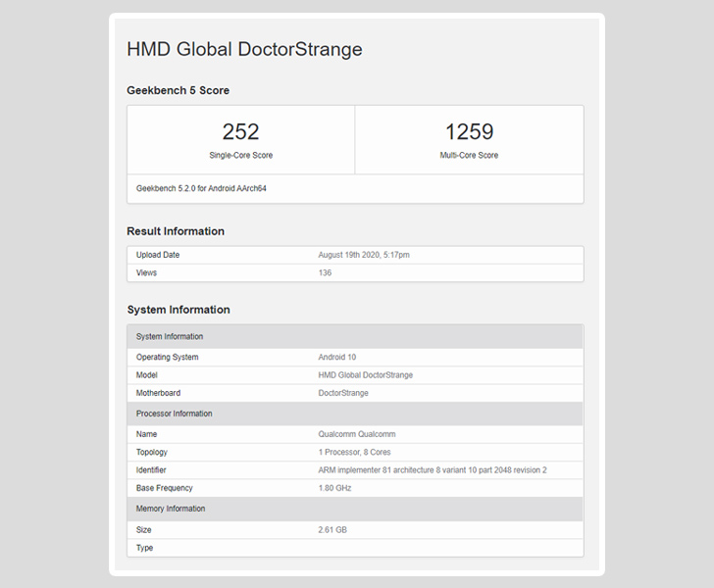This screenshot has height=588, width=714.
Task: Click the Result Information heading
Action: point(176,231)
